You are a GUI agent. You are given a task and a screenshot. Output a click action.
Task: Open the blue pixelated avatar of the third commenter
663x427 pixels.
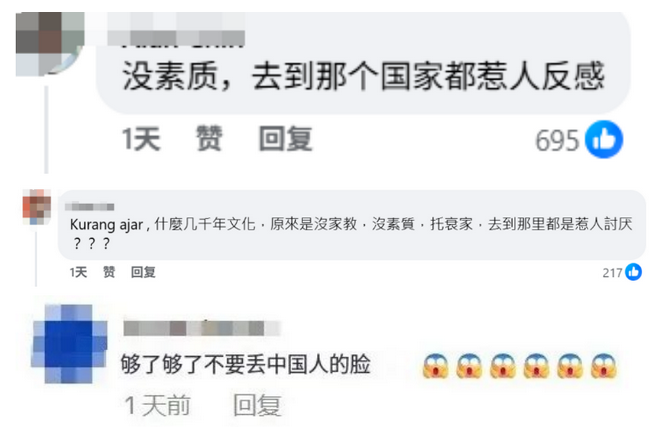point(70,344)
